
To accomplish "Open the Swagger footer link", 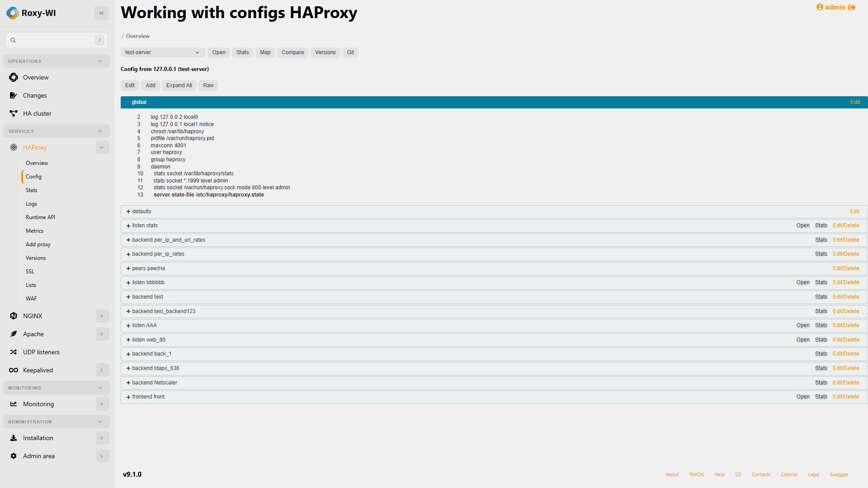I will coord(839,474).
